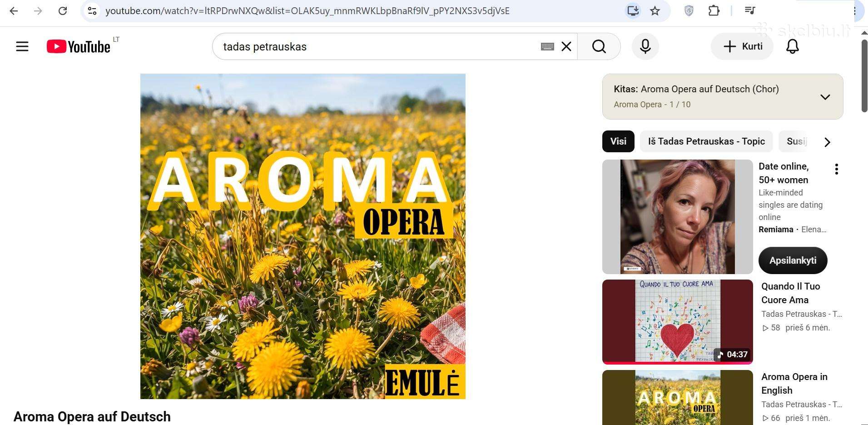Open site information icon in address bar
The width and height of the screenshot is (868, 425).
(x=92, y=11)
